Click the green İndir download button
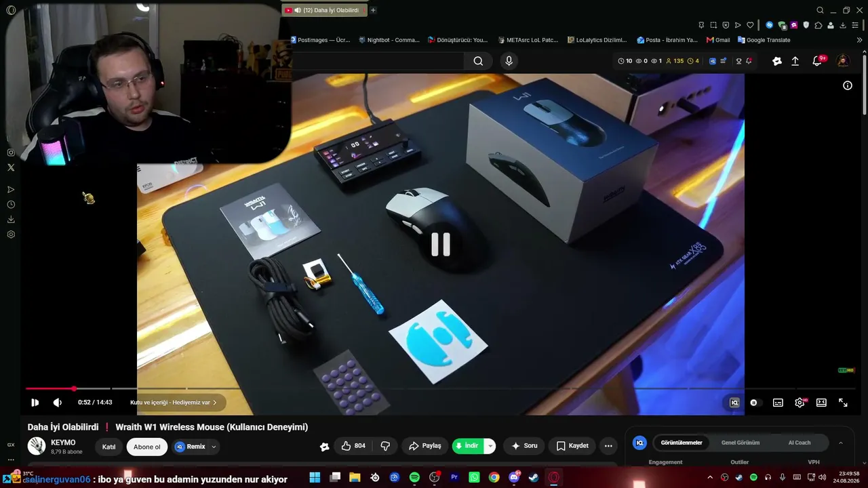This screenshot has width=868, height=488. 467,446
